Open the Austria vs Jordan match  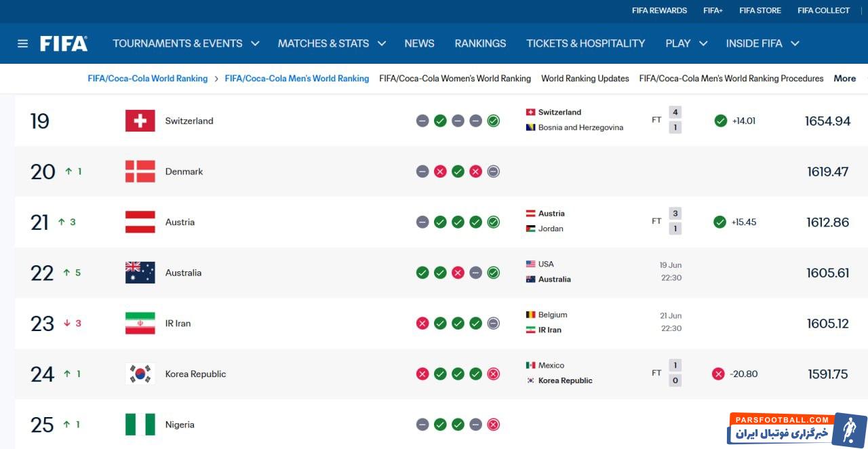tap(604, 221)
